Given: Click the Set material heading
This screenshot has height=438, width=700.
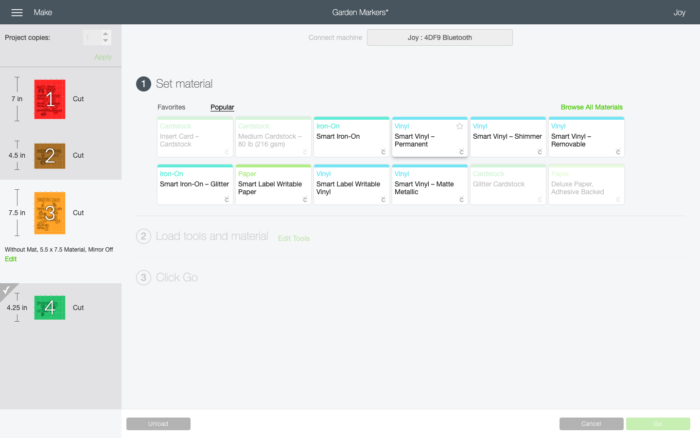Looking at the screenshot, I should (x=184, y=84).
